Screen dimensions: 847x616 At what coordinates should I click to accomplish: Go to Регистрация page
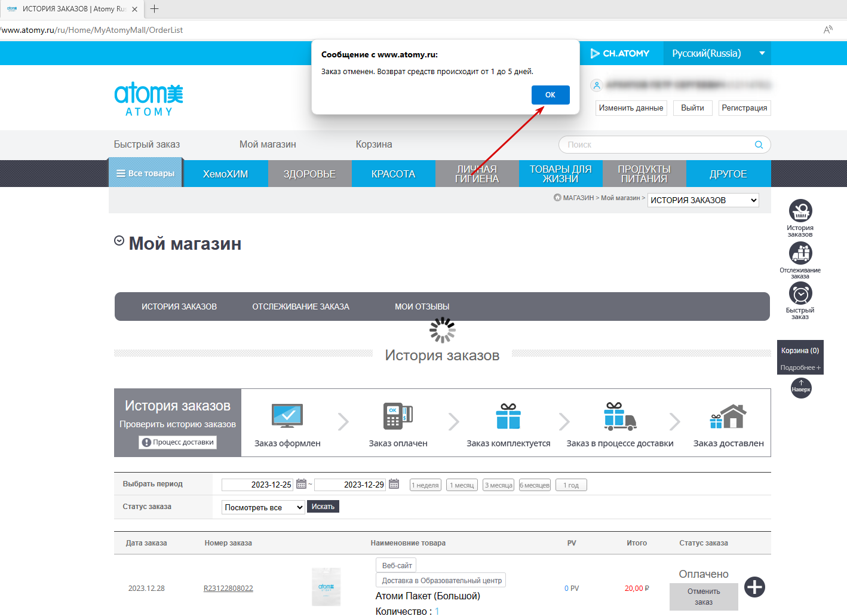(x=744, y=108)
